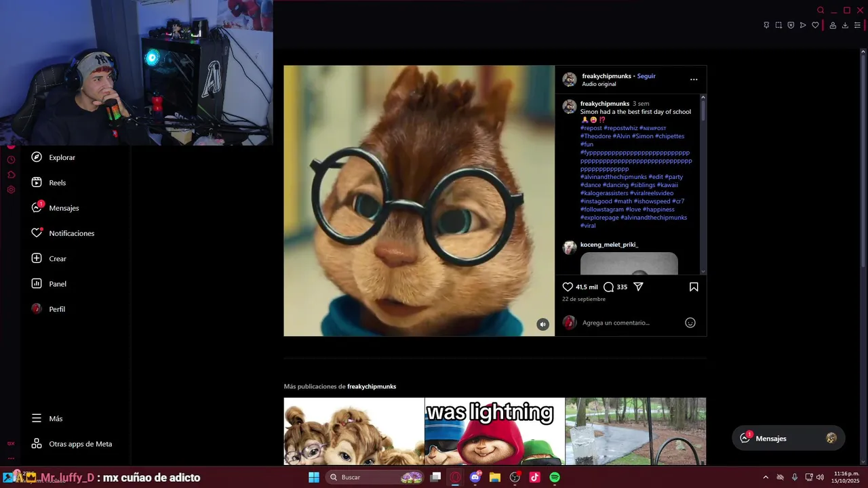Open the ad blocker shield icon
This screenshot has width=868, height=488.
tap(791, 25)
